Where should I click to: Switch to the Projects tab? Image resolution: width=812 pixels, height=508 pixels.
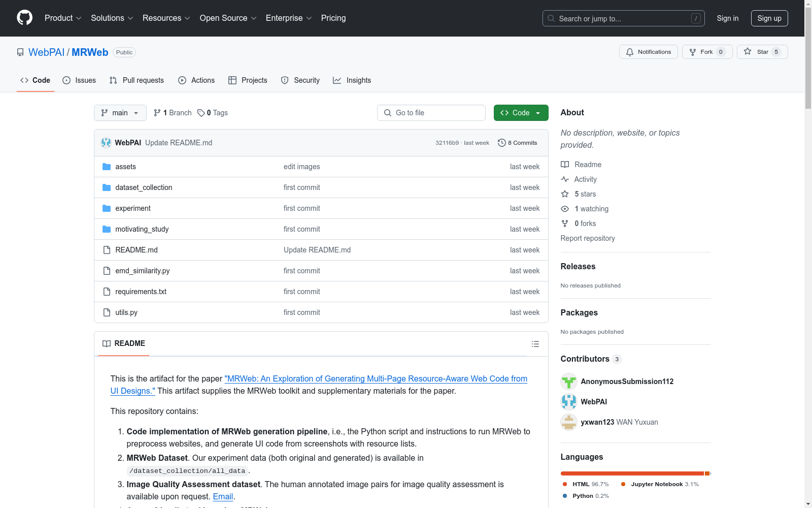[248, 80]
